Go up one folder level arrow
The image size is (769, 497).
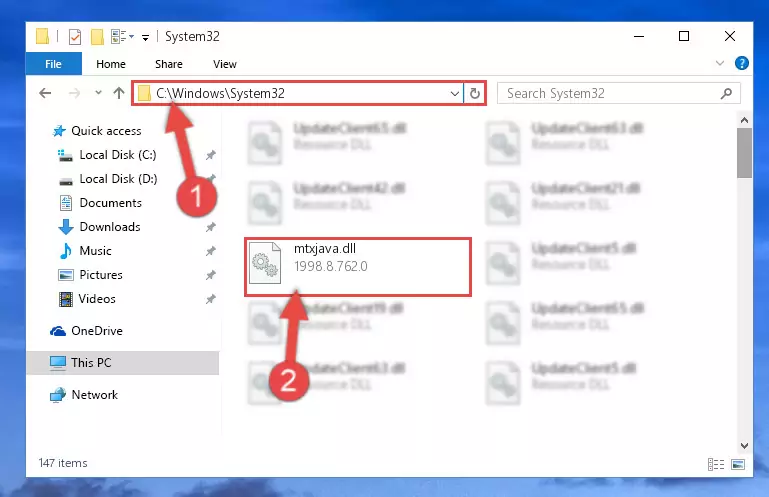[119, 93]
